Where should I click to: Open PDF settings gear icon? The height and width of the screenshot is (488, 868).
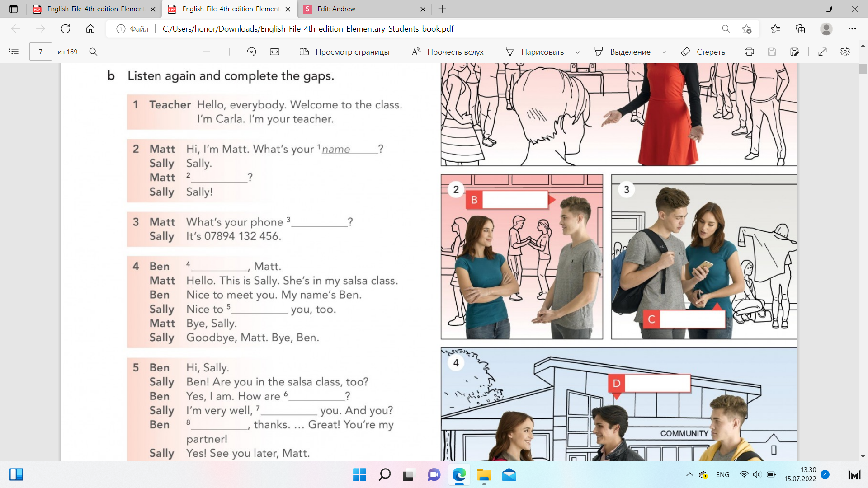tap(845, 52)
